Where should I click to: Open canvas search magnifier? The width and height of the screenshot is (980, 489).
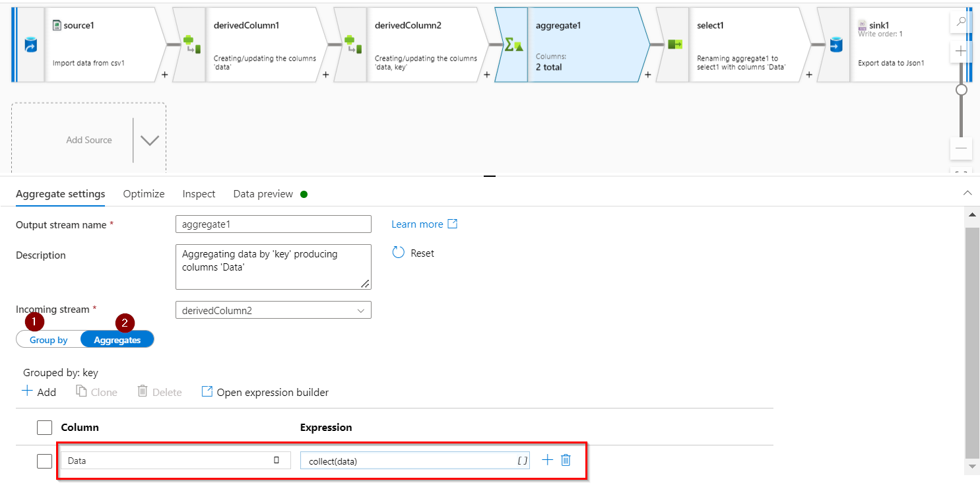961,22
